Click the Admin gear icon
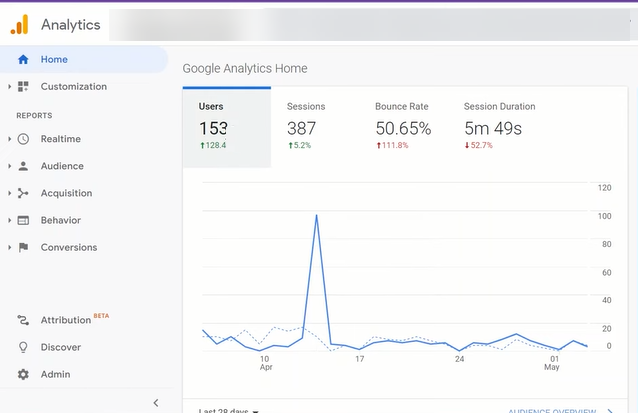 click(23, 374)
